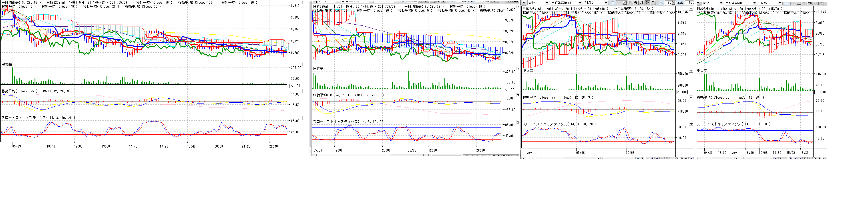Click the B icon below the 30-minute chart
Image resolution: width=868 pixels, height=199 pixels.
pos(676,158)
